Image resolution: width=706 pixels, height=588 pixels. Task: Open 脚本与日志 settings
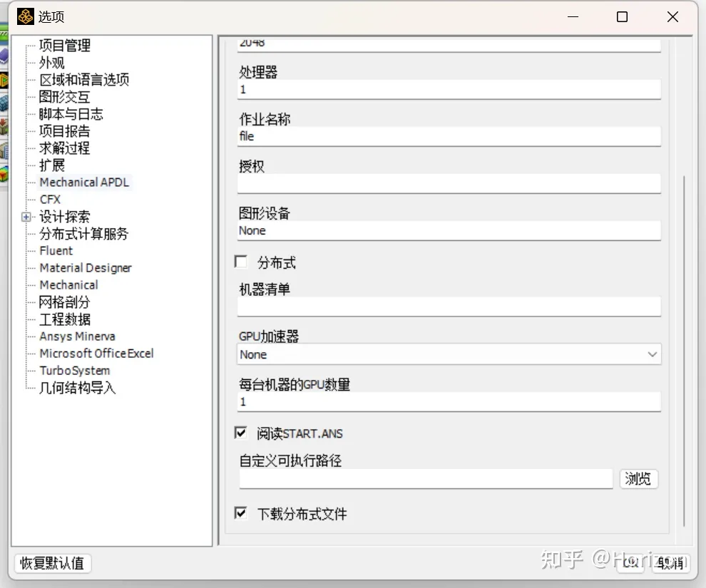click(71, 114)
